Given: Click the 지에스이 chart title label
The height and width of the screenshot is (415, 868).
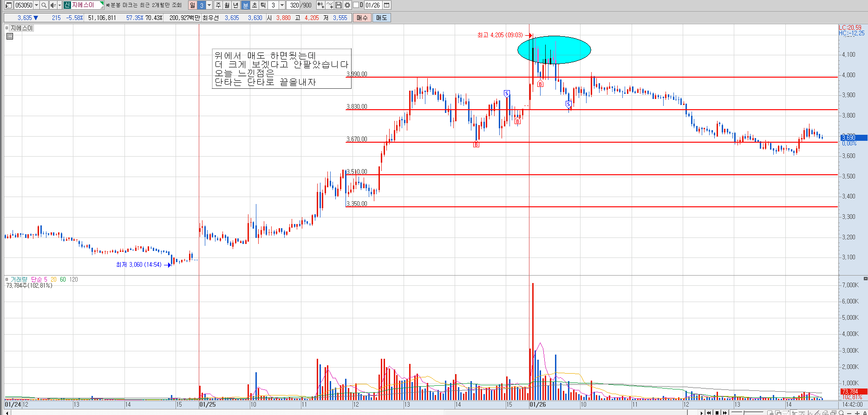Looking at the screenshot, I should coord(22,28).
